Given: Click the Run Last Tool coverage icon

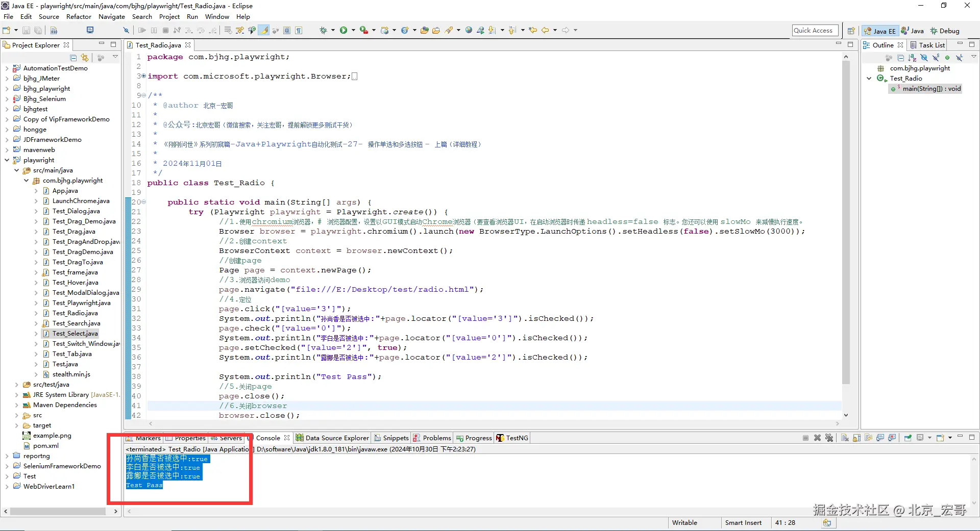Looking at the screenshot, I should (x=363, y=30).
